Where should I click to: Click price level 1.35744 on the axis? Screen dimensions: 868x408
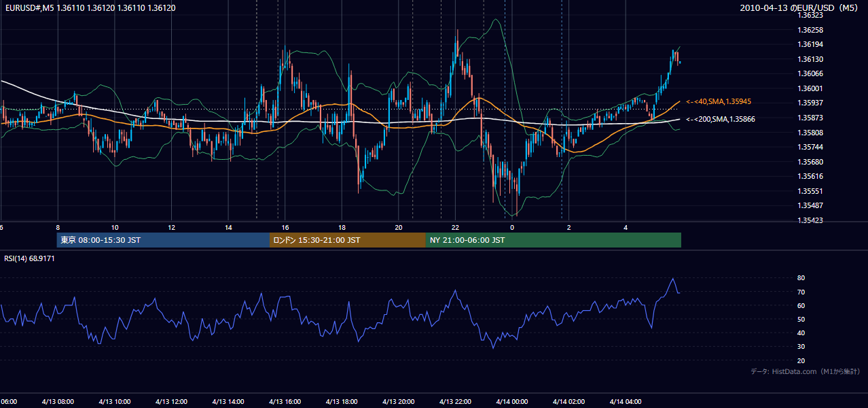pyautogui.click(x=810, y=147)
